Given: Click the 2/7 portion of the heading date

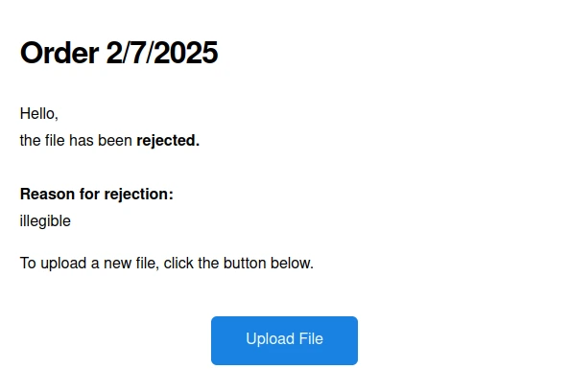Looking at the screenshot, I should [x=127, y=53].
